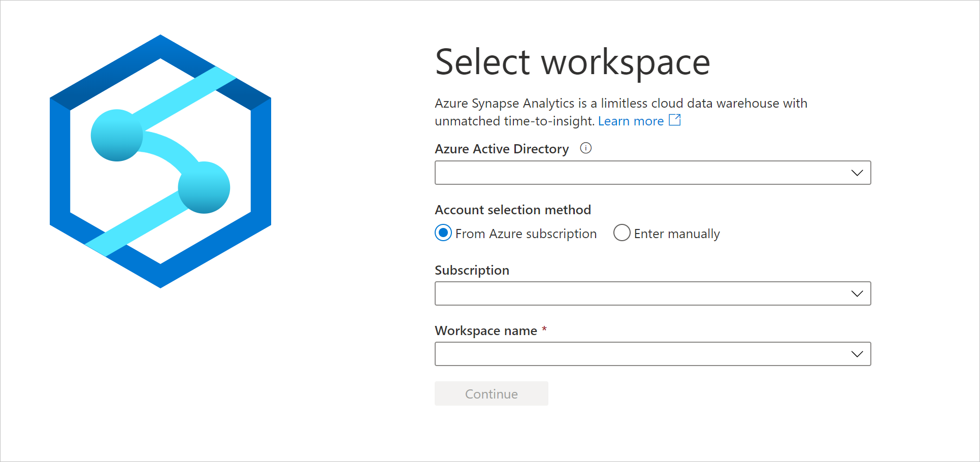The width and height of the screenshot is (980, 462).
Task: Click the chevron on the Subscription dropdown
Action: (x=857, y=293)
